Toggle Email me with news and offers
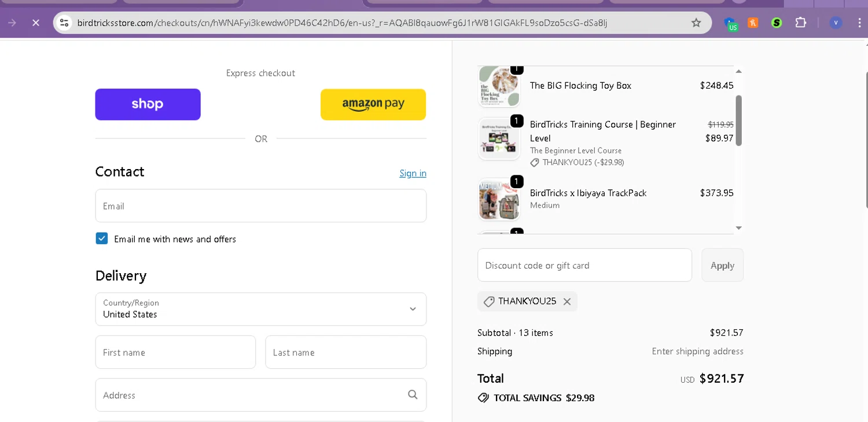This screenshot has height=422, width=868. tap(102, 238)
